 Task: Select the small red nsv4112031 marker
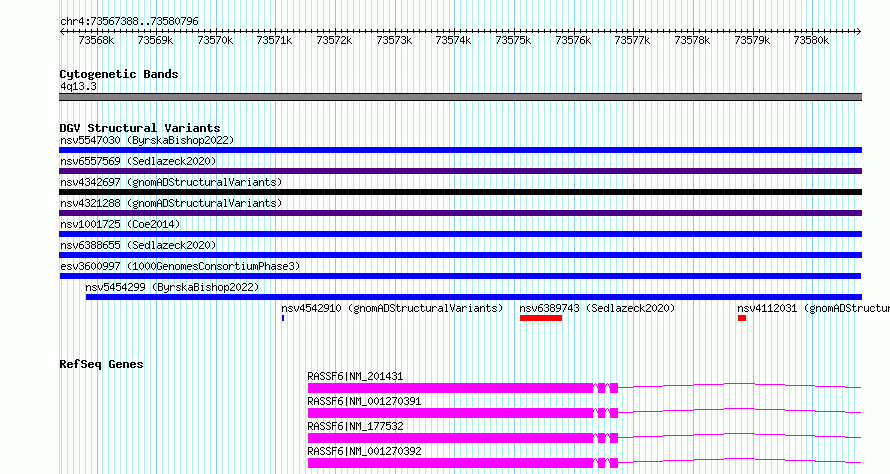coord(742,318)
